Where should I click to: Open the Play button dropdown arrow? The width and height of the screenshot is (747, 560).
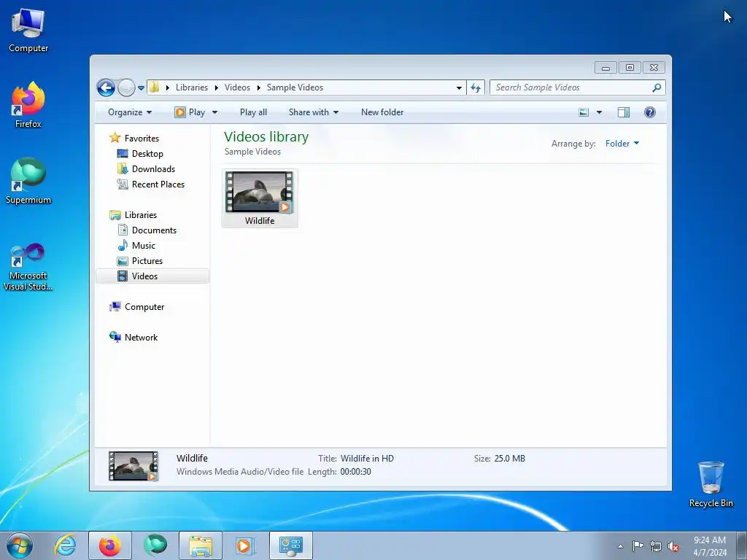point(214,112)
